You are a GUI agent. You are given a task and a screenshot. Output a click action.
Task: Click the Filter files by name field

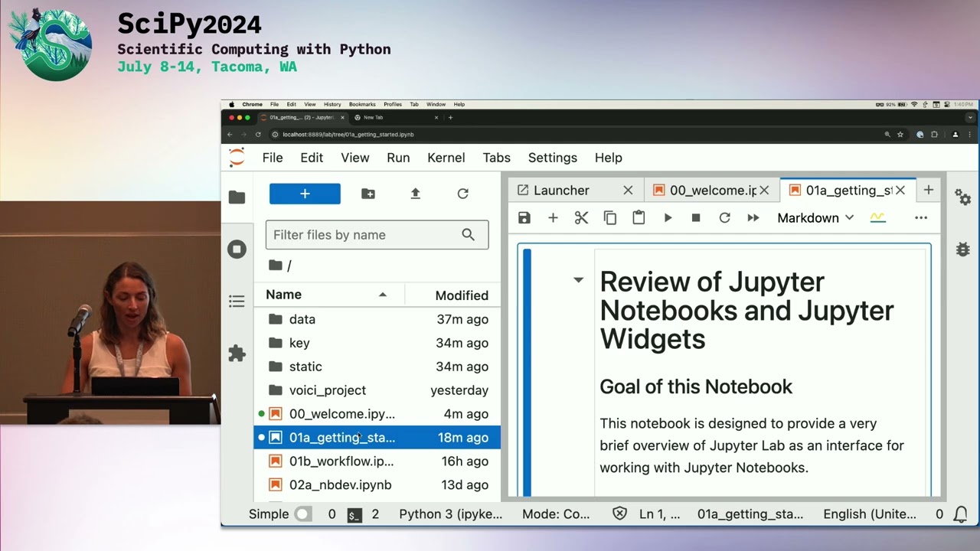377,235
